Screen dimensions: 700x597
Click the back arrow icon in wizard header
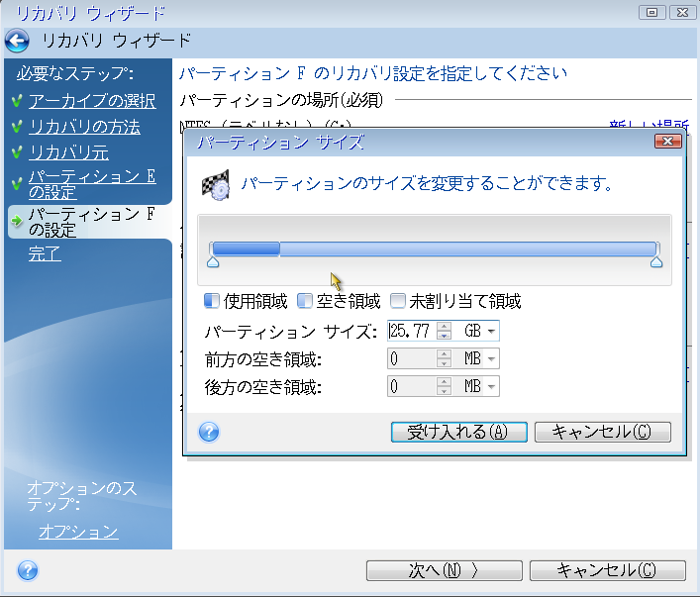[17, 42]
